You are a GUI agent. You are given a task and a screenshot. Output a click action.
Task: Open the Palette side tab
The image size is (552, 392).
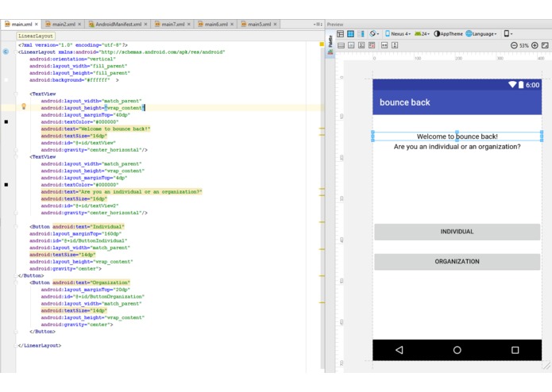coord(330,40)
